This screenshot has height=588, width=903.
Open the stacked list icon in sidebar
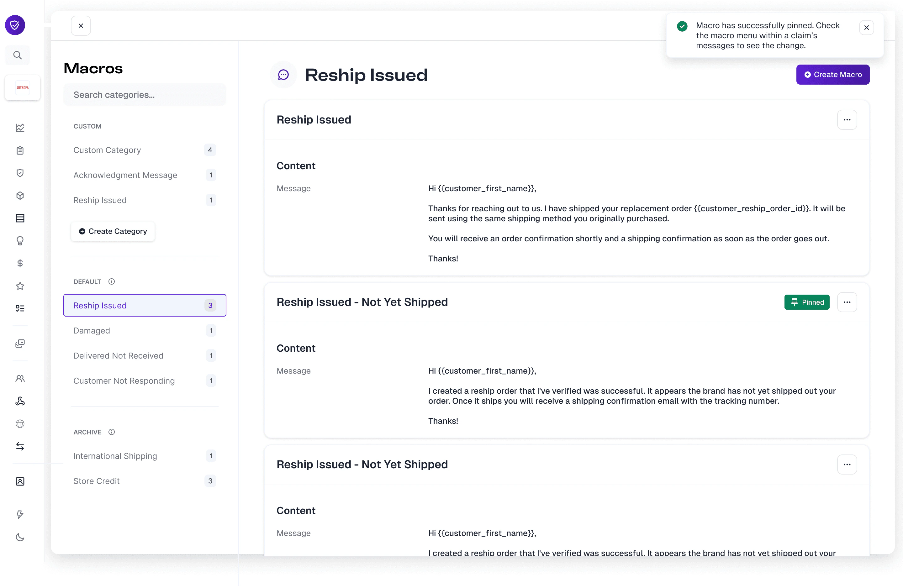20,218
